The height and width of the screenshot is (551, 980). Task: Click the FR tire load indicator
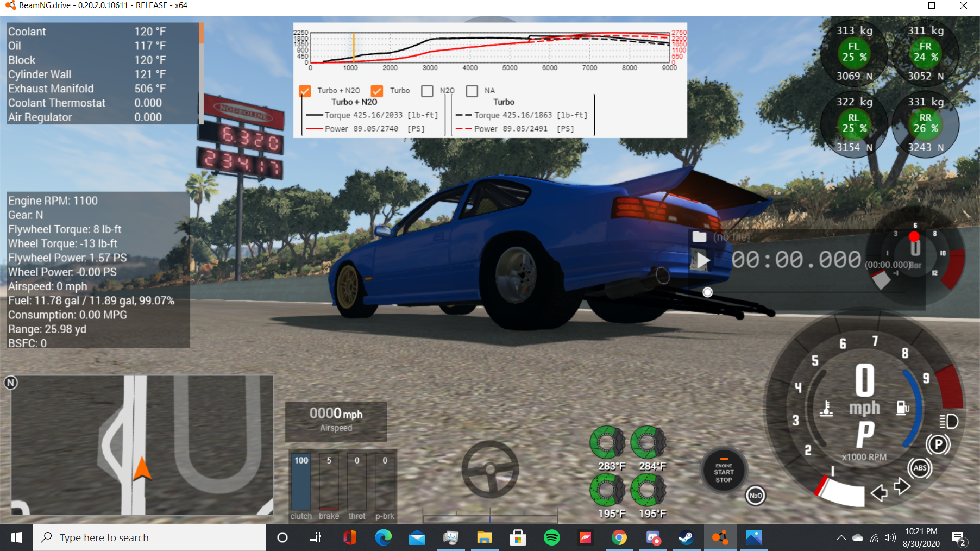coord(926,53)
